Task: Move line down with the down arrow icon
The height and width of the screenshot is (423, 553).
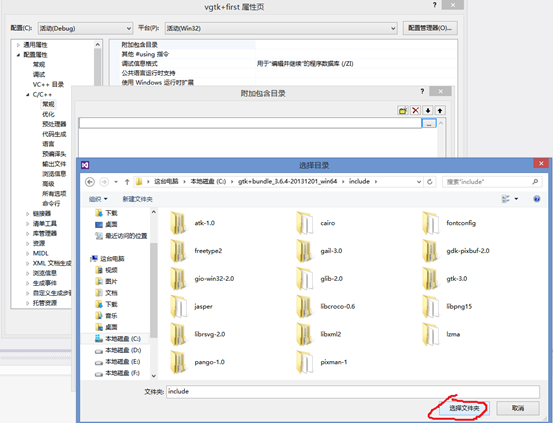Action: point(428,111)
